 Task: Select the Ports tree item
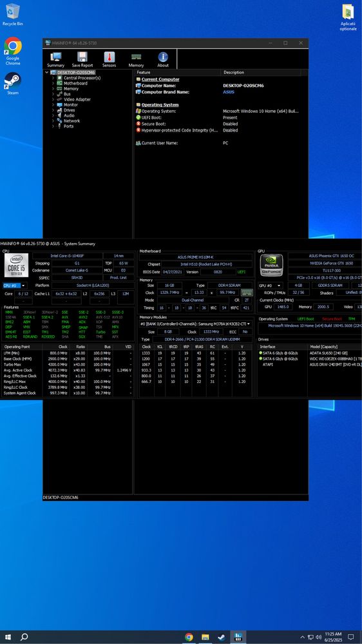(68, 126)
